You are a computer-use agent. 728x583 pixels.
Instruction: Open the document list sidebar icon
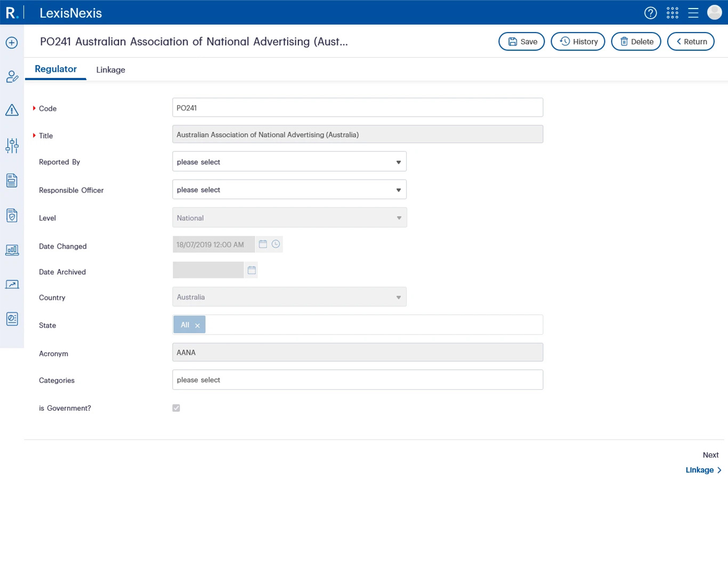pos(12,180)
